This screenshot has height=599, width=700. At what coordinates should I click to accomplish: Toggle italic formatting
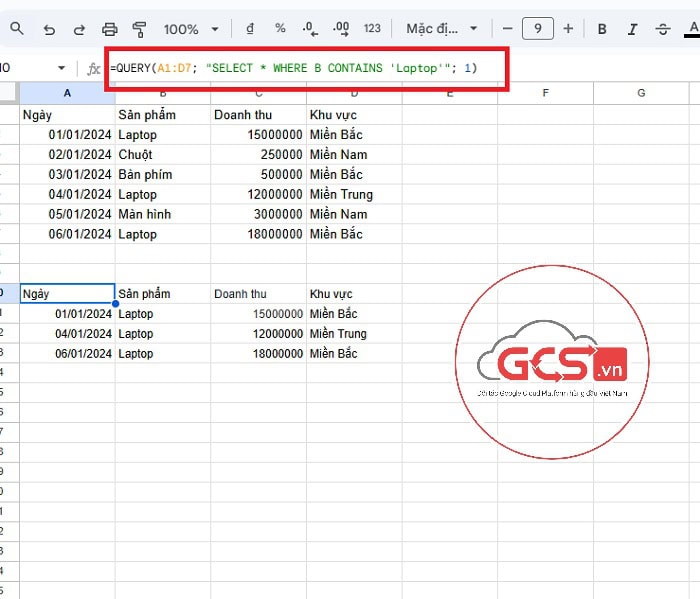632,29
